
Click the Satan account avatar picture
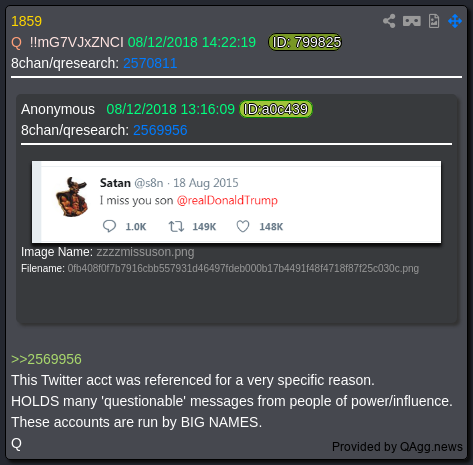[72, 197]
